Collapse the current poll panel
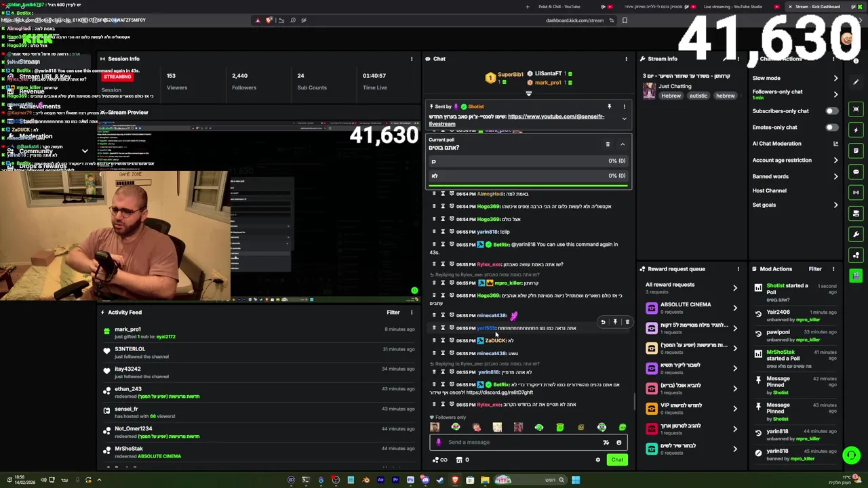The width and height of the screenshot is (868, 488). [x=623, y=144]
